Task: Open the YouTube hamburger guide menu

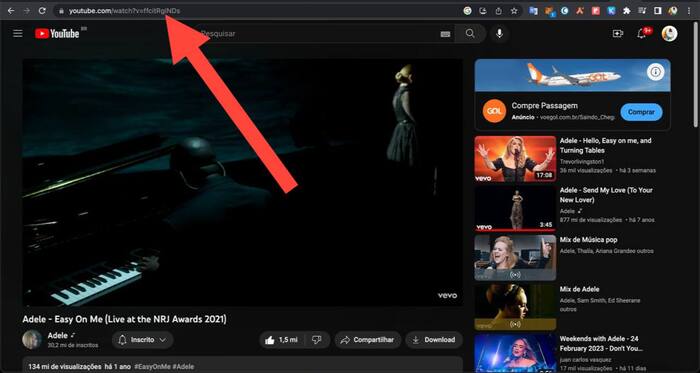Action: click(18, 33)
